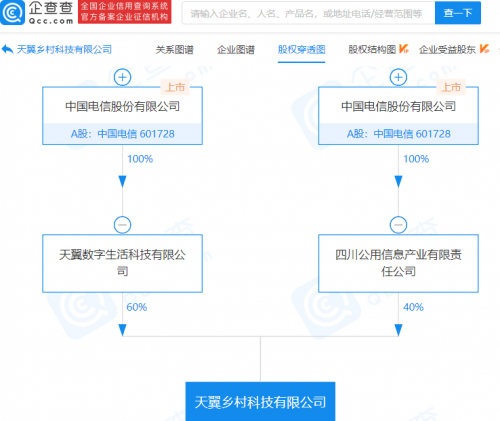Image resolution: width=500 pixels, height=421 pixels.
Task: Open the 企业受益股东 tab
Action: [x=447, y=50]
